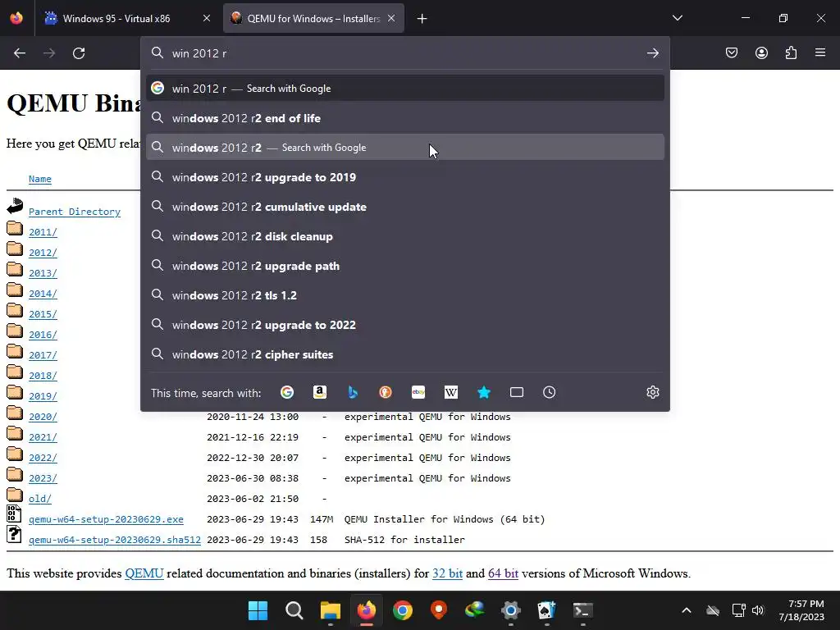Image resolution: width=840 pixels, height=630 pixels.
Task: Open the 32 bit link
Action: [x=447, y=573]
